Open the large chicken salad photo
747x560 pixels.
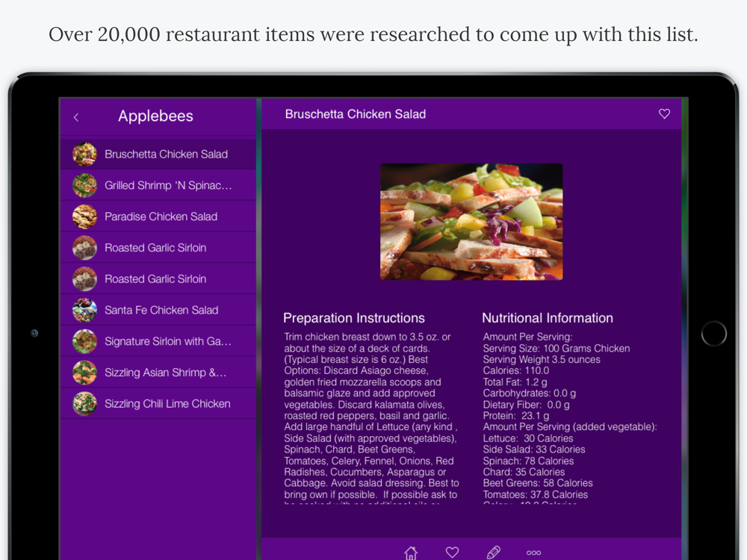[471, 222]
